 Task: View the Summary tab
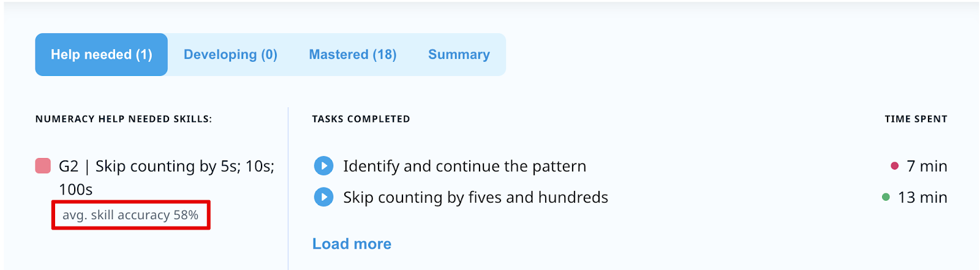tap(459, 54)
